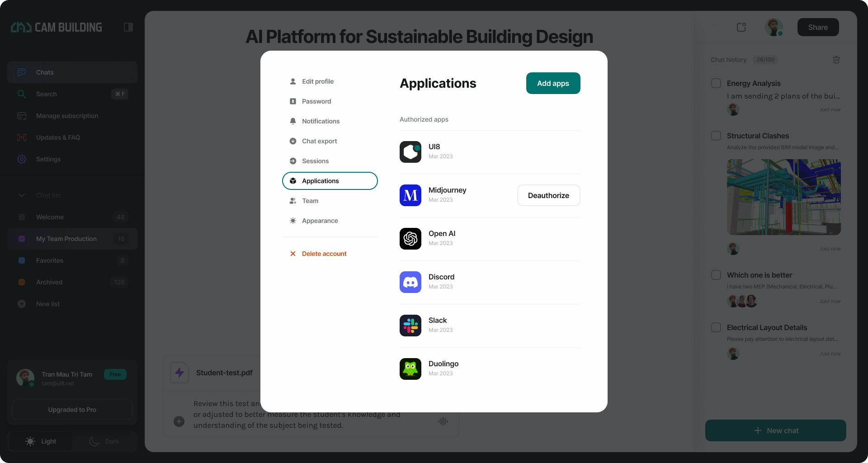The height and width of the screenshot is (463, 868).
Task: Switch to Light theme
Action: [41, 441]
